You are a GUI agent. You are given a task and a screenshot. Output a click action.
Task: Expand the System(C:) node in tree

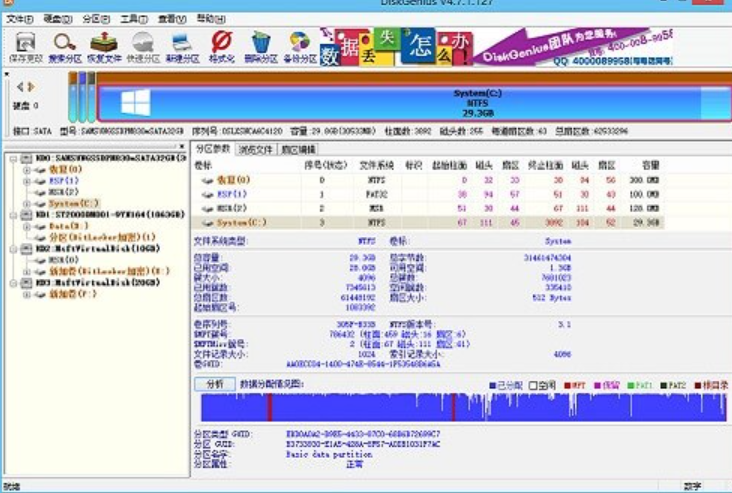(26, 204)
